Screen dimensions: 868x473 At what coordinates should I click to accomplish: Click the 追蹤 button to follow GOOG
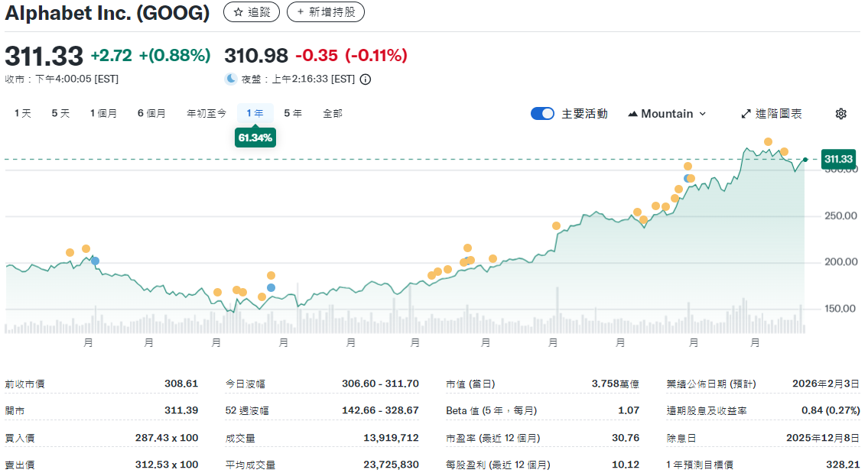(x=252, y=11)
